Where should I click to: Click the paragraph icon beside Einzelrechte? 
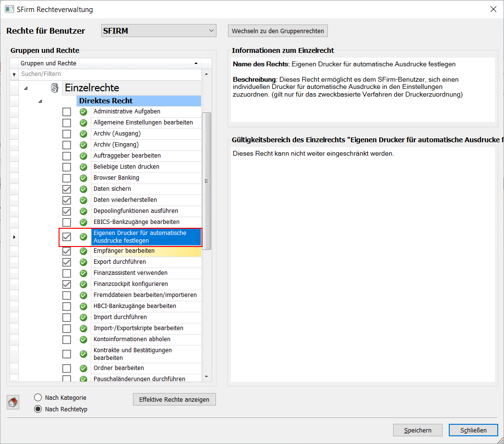pos(55,88)
